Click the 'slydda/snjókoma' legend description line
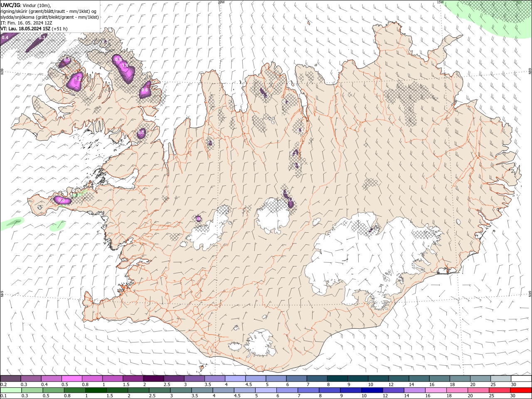This screenshot has height=399, width=532. click(49, 17)
